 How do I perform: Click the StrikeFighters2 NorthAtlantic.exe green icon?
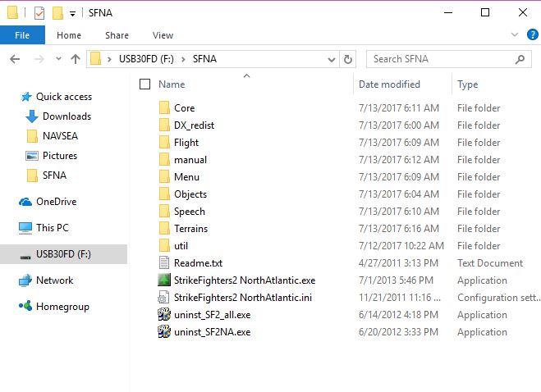pos(164,280)
